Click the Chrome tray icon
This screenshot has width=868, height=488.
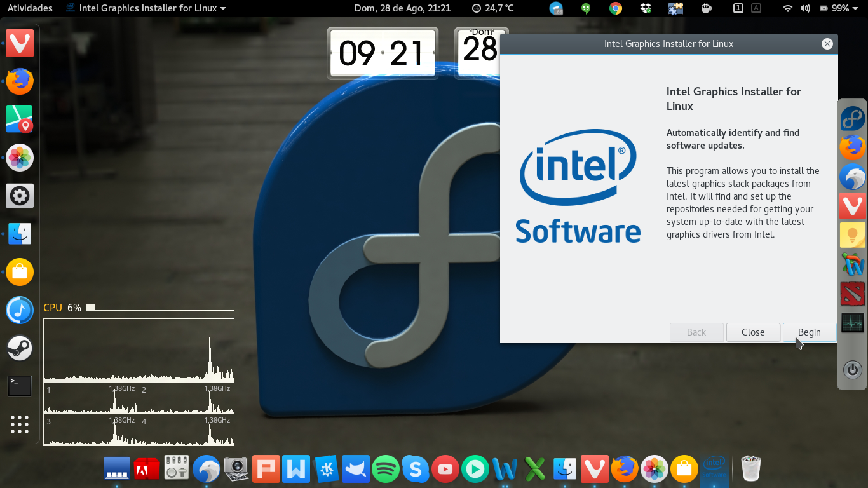point(615,8)
